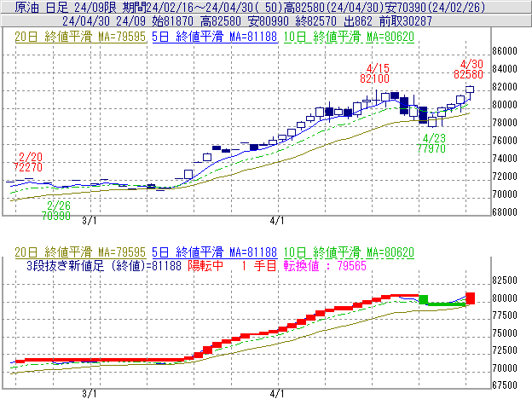Viewport: 532px width, 405px height.
Task: Select the 10日 終値平滑 MA=80620 legend in the upper chart
Action: (x=349, y=37)
